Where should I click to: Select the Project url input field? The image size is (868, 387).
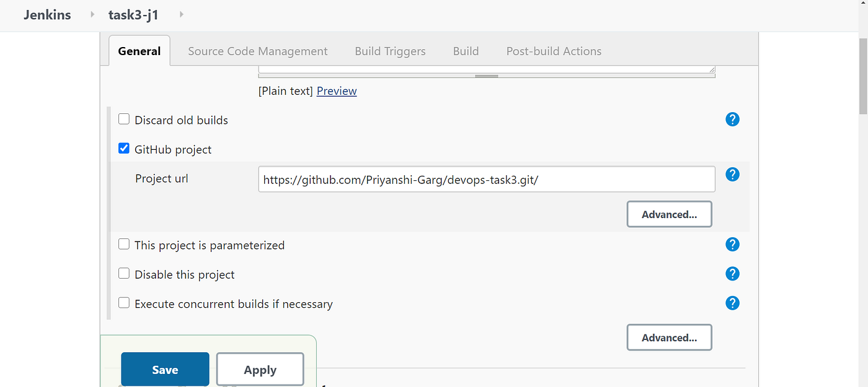pos(487,179)
